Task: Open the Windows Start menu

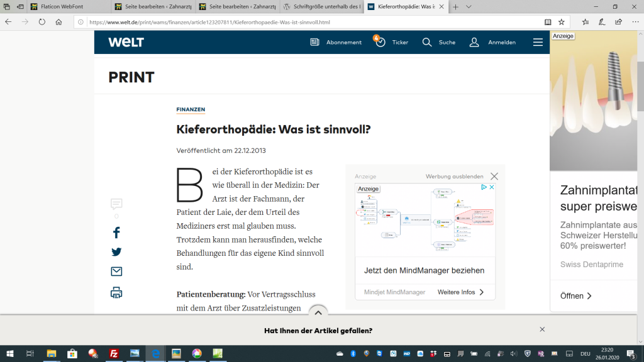Action: click(x=10, y=353)
